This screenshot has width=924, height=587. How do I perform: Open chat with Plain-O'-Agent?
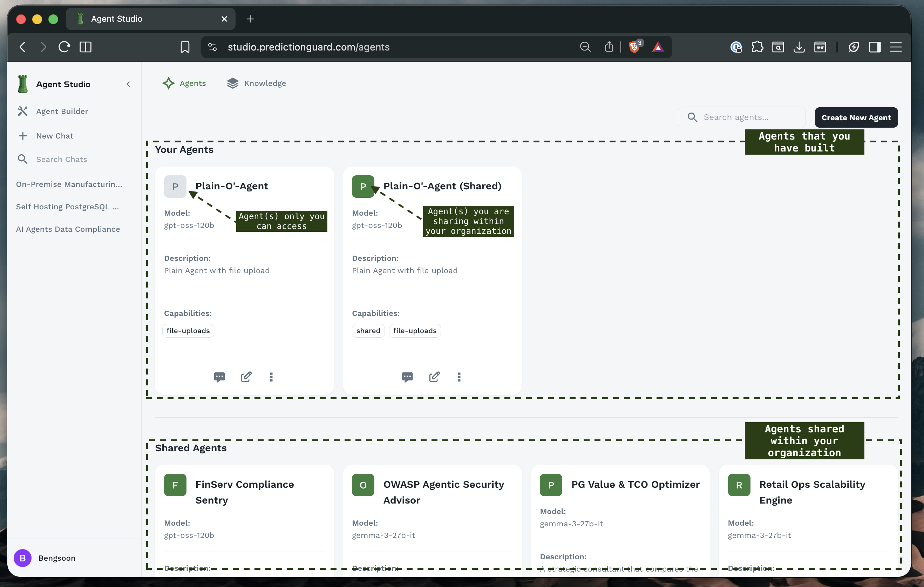tap(219, 377)
